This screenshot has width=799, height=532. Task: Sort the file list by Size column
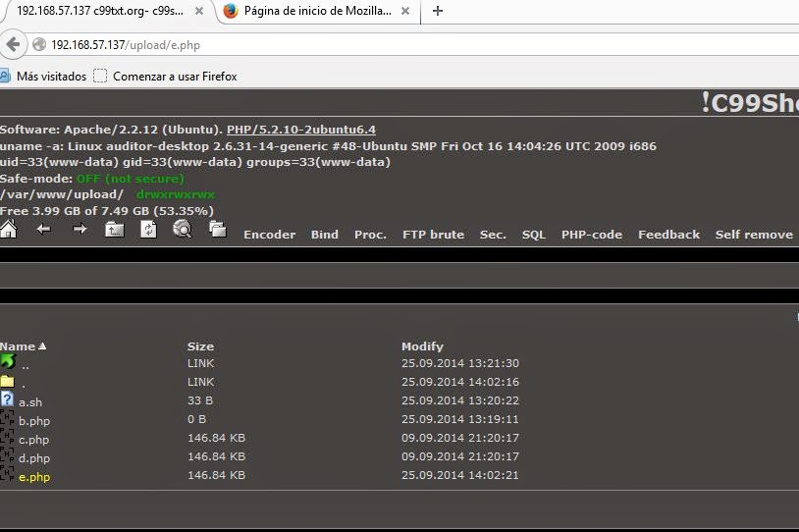pyautogui.click(x=200, y=346)
